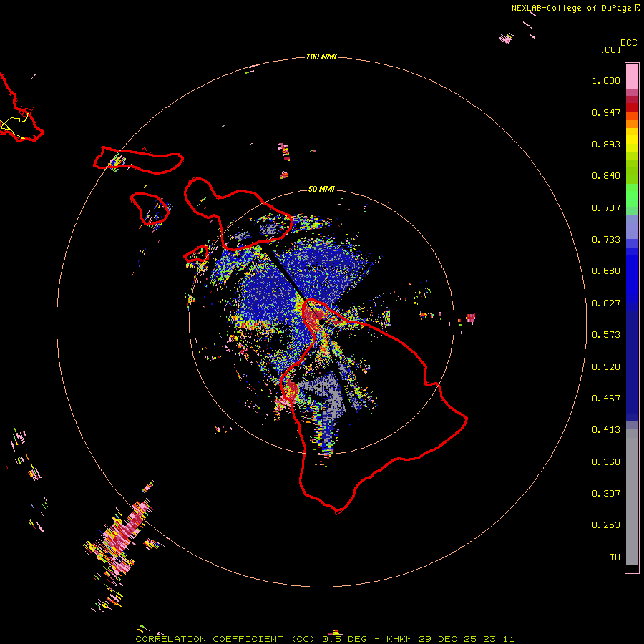Click the 0.307 scale value
The image size is (644, 644).
606,494
